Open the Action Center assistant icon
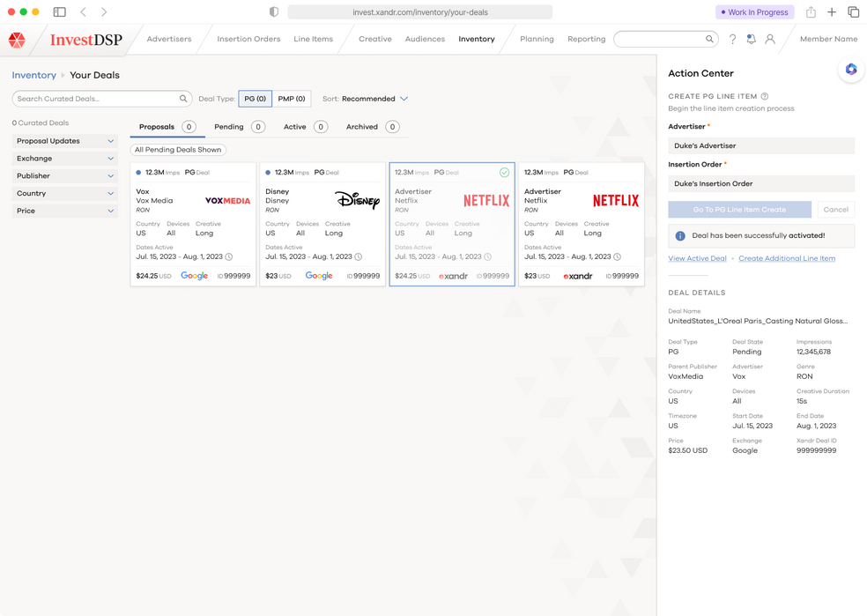867x616 pixels. (851, 69)
